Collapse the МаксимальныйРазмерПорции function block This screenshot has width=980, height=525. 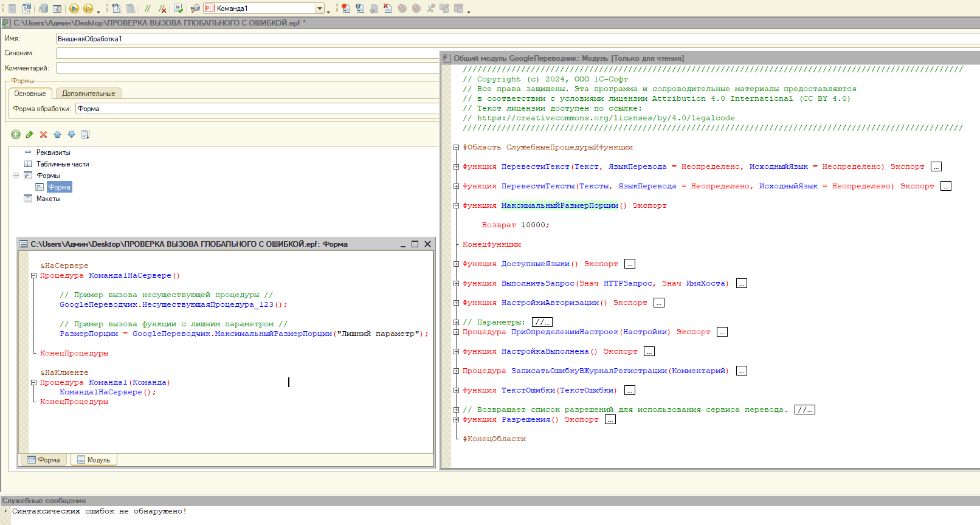[456, 206]
